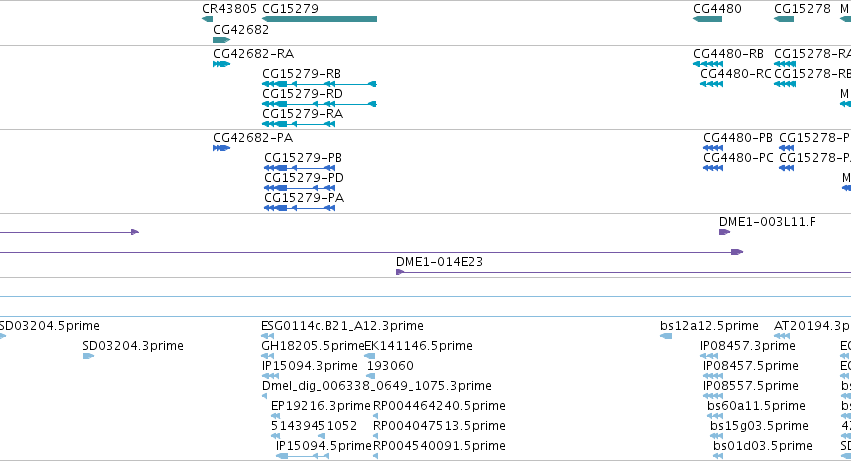Click the IP08457.5prime label
Screen dimensions: 851x461
pos(751,366)
